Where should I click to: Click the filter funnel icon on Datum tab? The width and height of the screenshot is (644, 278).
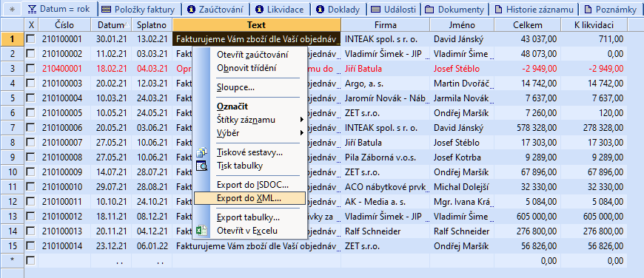pos(32,9)
